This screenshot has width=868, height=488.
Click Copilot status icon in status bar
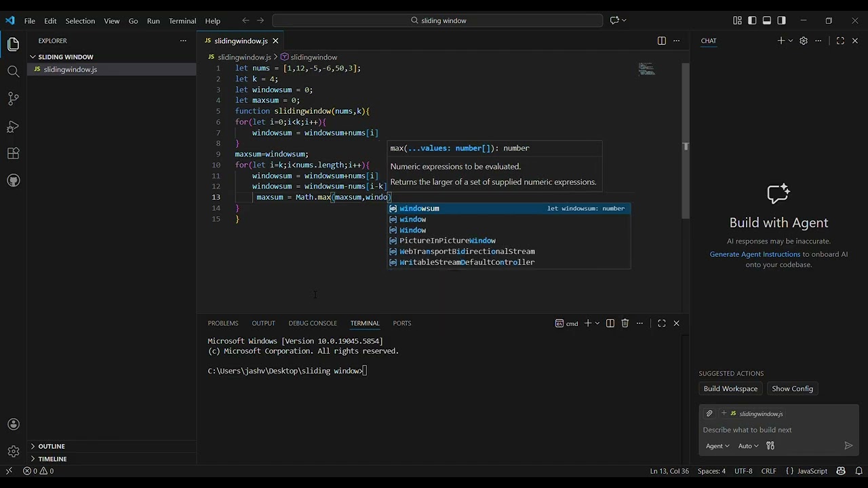[841, 471]
